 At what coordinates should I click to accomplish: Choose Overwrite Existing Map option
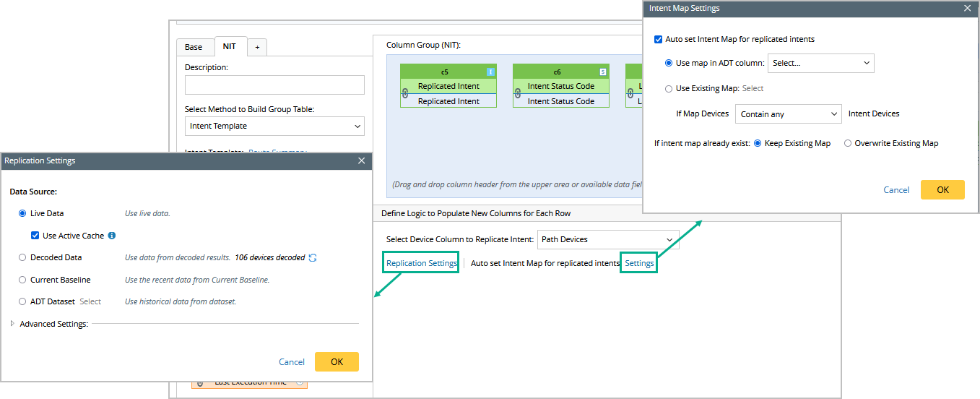pyautogui.click(x=848, y=143)
